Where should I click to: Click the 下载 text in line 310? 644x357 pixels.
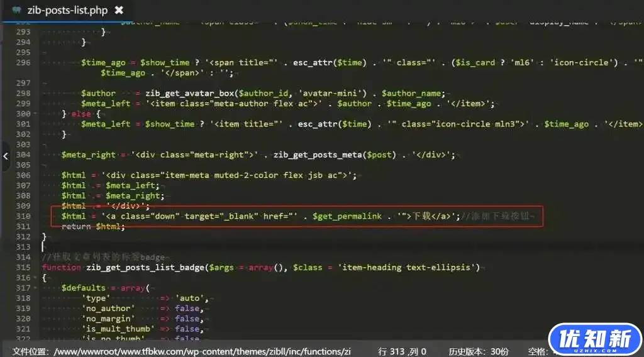[421, 216]
